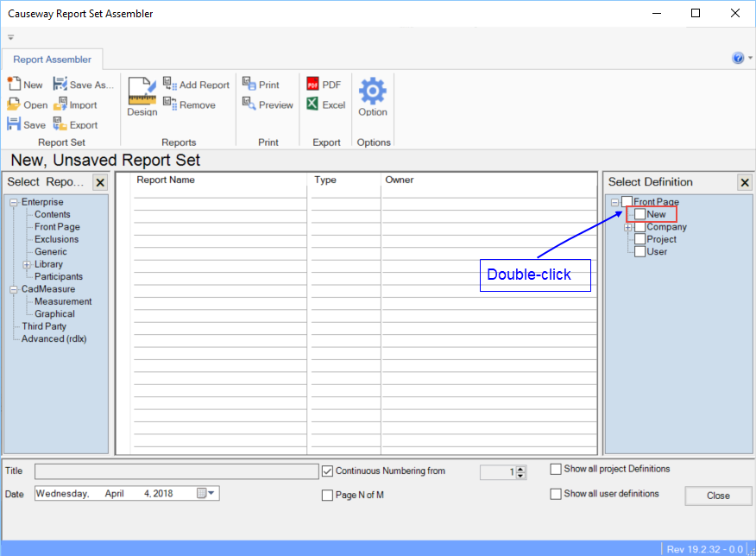
Task: Decrease the continuous numbering start value
Action: tap(520, 476)
